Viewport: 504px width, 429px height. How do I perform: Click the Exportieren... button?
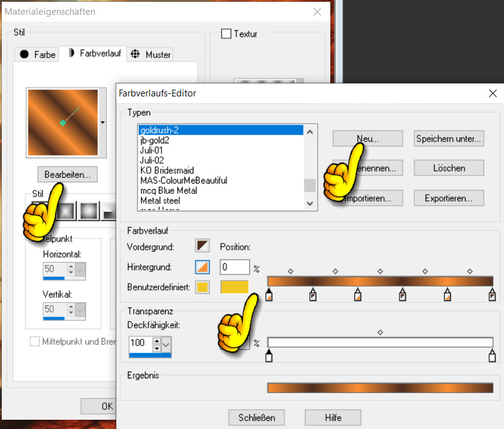(448, 198)
